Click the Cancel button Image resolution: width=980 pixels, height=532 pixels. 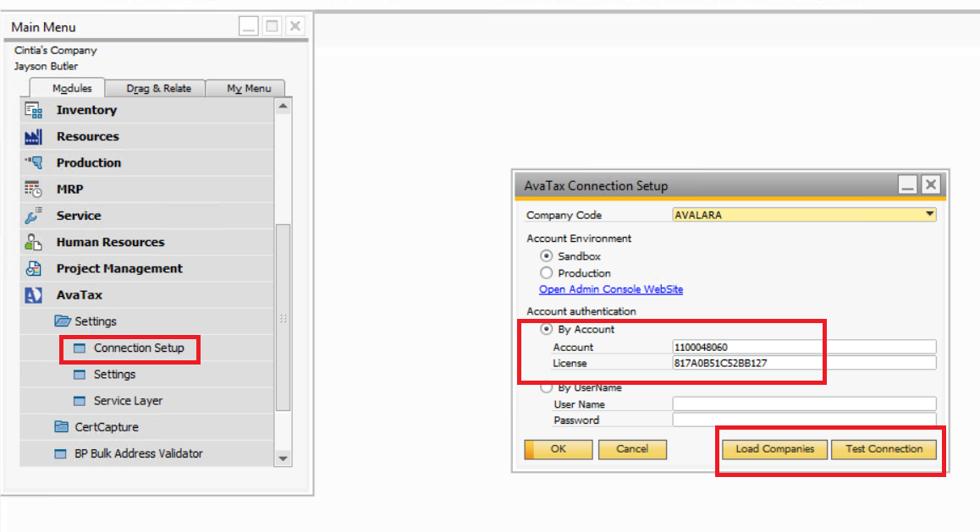[x=632, y=449]
